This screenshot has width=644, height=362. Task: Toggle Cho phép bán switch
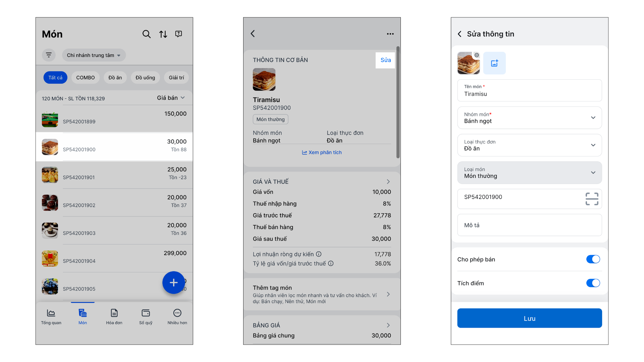point(593,259)
